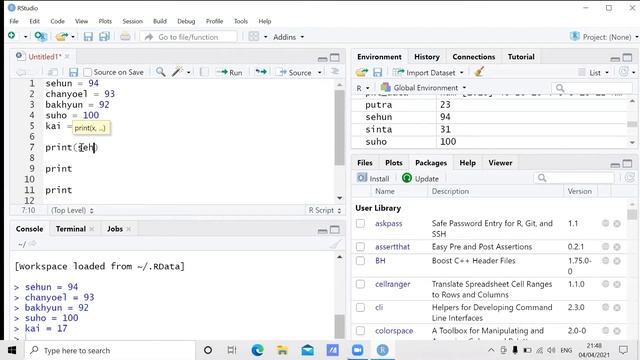640x360 pixels.
Task: Click the Packages search field
Action: pyautogui.click(x=574, y=178)
